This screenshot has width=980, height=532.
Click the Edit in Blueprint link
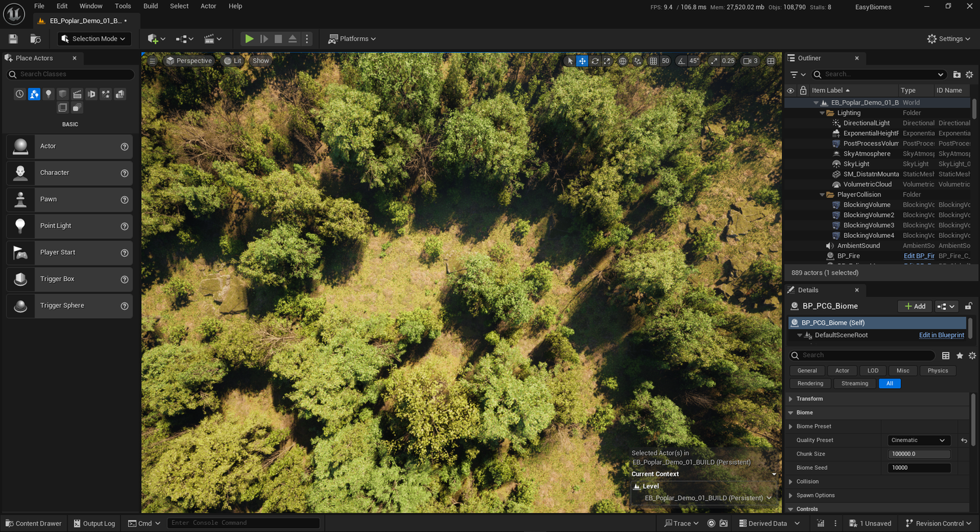pos(941,335)
